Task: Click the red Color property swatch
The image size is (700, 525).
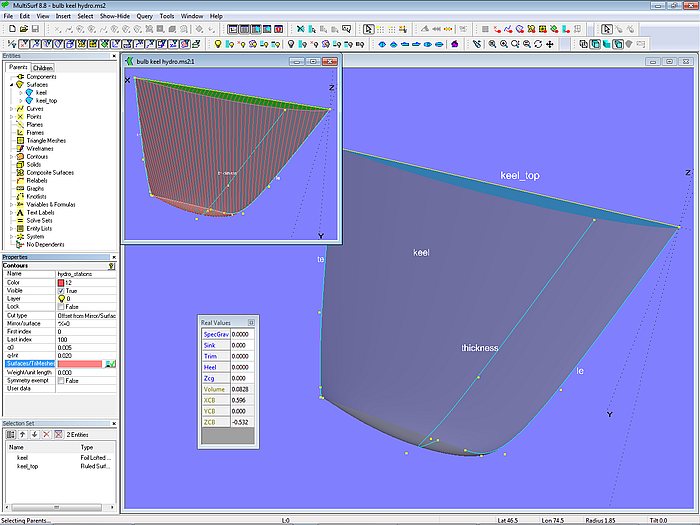Action: 62,282
